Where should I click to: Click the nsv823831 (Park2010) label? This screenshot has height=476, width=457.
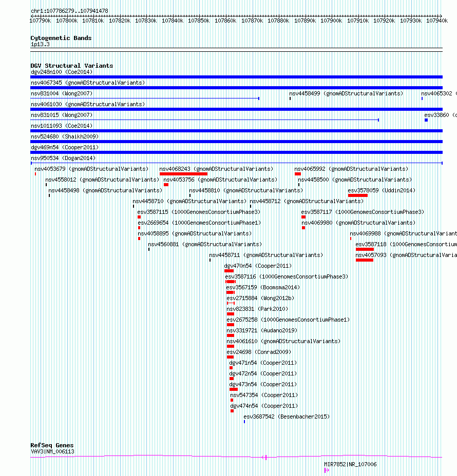[x=258, y=309]
